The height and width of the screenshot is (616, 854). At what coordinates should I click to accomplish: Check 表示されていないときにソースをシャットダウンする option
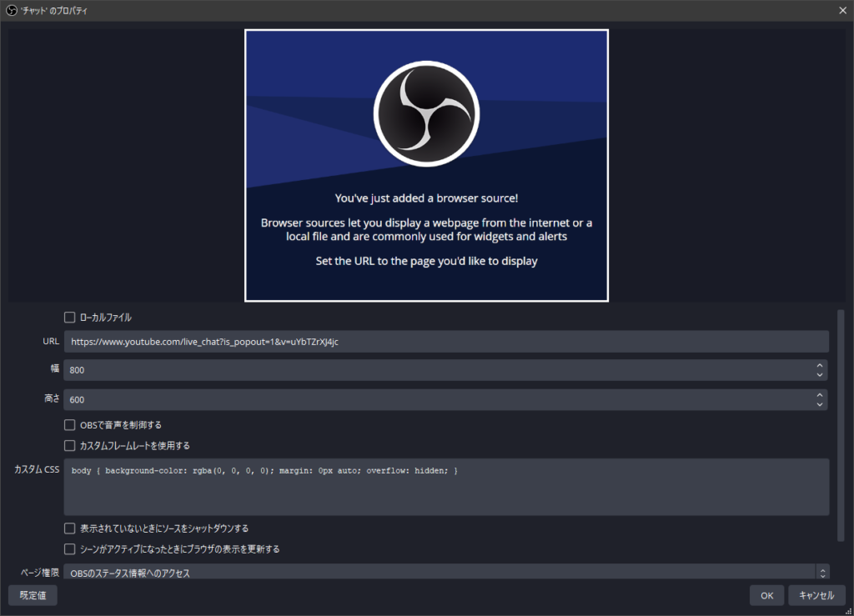pyautogui.click(x=70, y=528)
